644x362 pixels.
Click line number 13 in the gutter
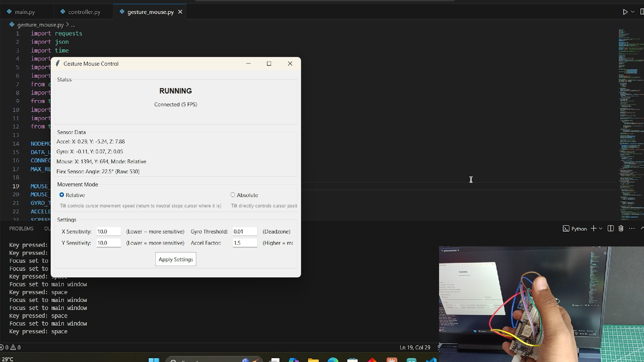(16, 135)
